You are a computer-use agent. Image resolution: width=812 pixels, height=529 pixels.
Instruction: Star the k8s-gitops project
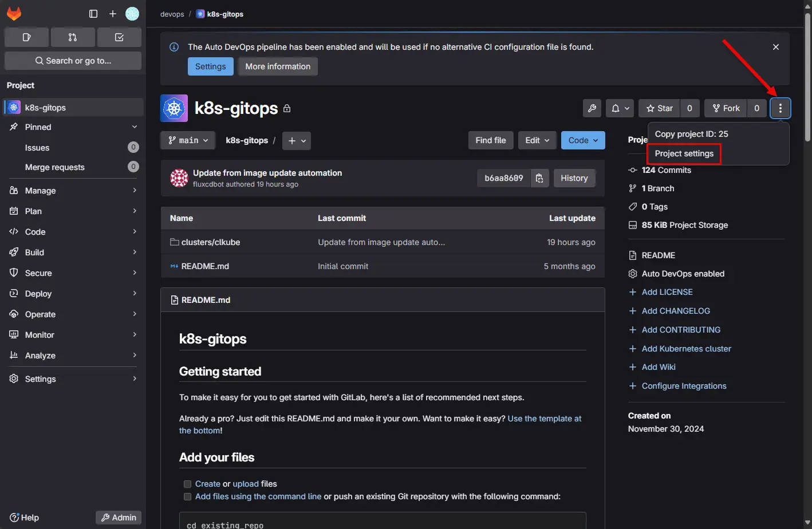(659, 108)
